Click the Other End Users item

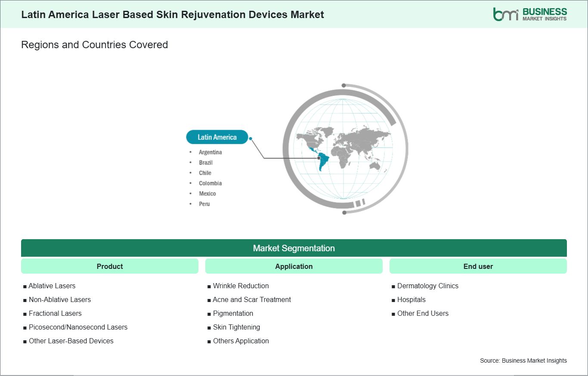click(x=420, y=313)
